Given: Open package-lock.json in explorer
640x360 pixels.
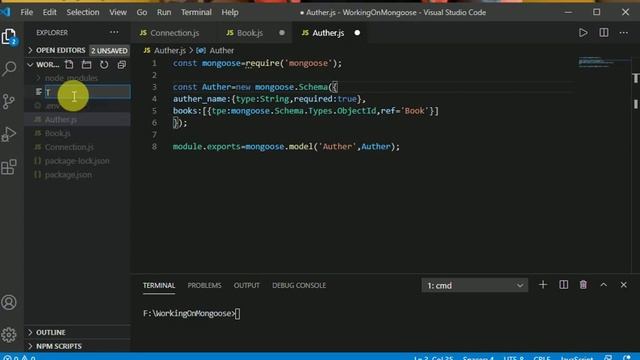Looking at the screenshot, I should [78, 161].
